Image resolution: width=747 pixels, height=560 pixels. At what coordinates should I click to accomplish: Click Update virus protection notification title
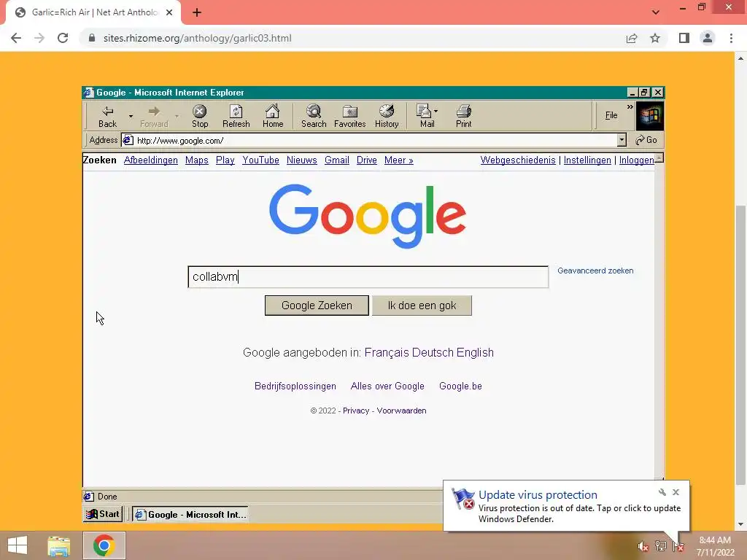[x=538, y=495]
